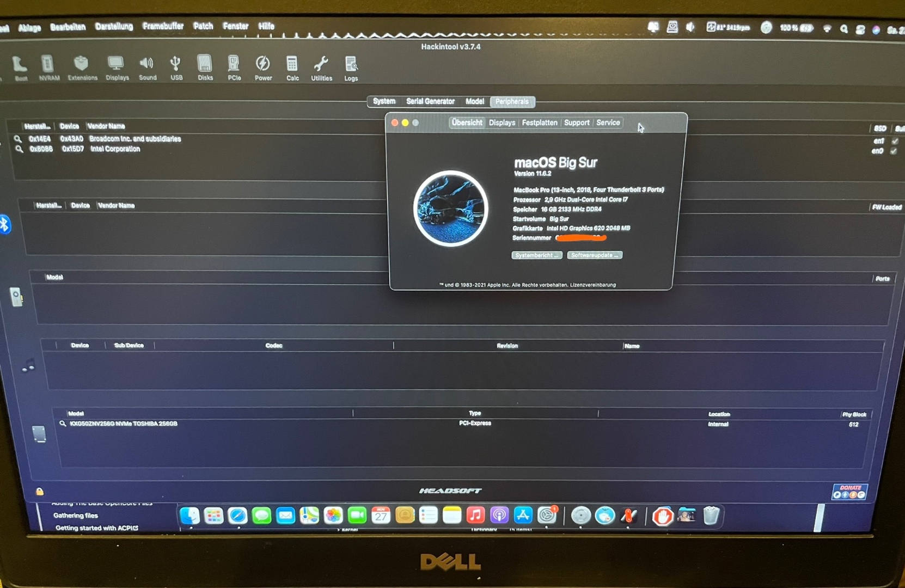
Task: Open the Power toolbar section
Action: click(263, 69)
